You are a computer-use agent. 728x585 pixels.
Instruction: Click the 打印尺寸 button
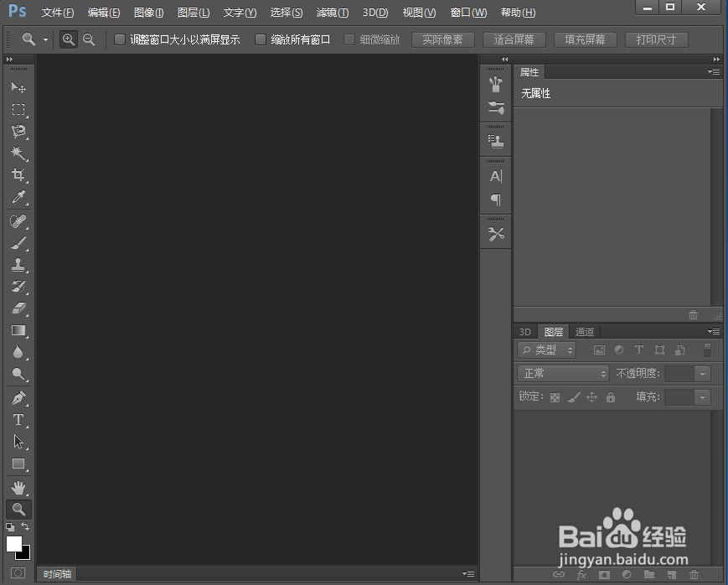(656, 39)
